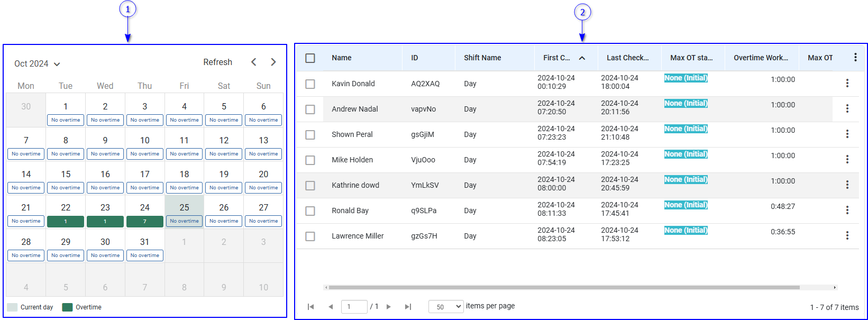Image resolution: width=868 pixels, height=320 pixels.
Task: Check the box for Andrew Nadal
Action: [310, 109]
